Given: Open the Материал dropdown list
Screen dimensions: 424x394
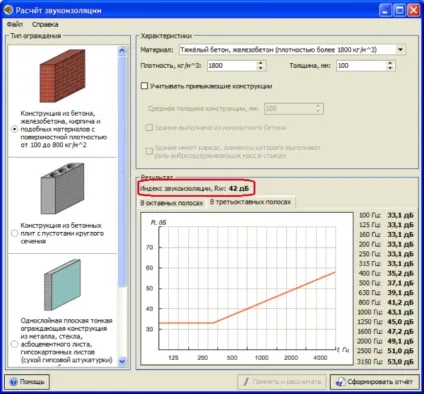Looking at the screenshot, I should click(400, 50).
